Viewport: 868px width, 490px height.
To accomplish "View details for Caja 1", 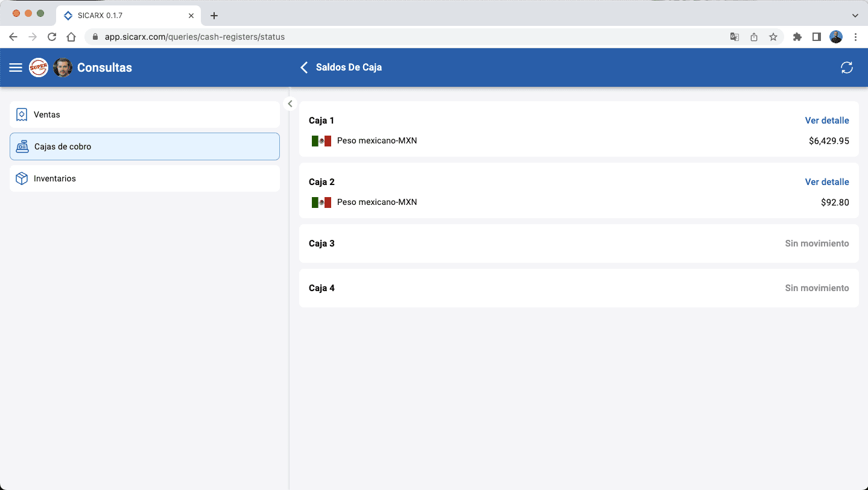I will [826, 121].
